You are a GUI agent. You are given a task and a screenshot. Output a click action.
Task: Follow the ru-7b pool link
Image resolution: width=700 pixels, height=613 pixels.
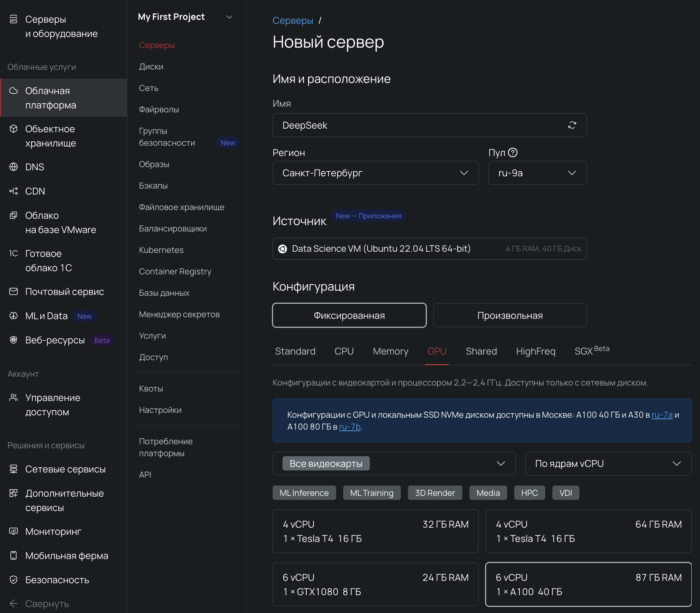pos(350,427)
